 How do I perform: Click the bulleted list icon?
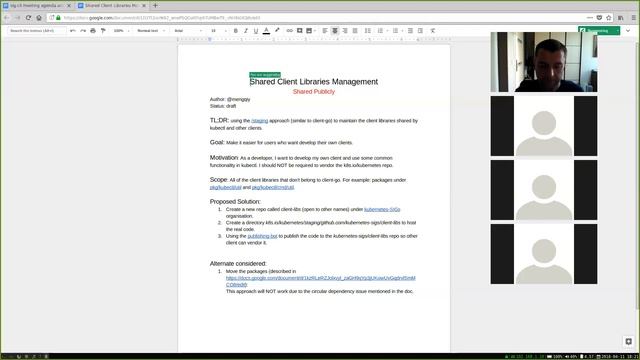point(395,31)
